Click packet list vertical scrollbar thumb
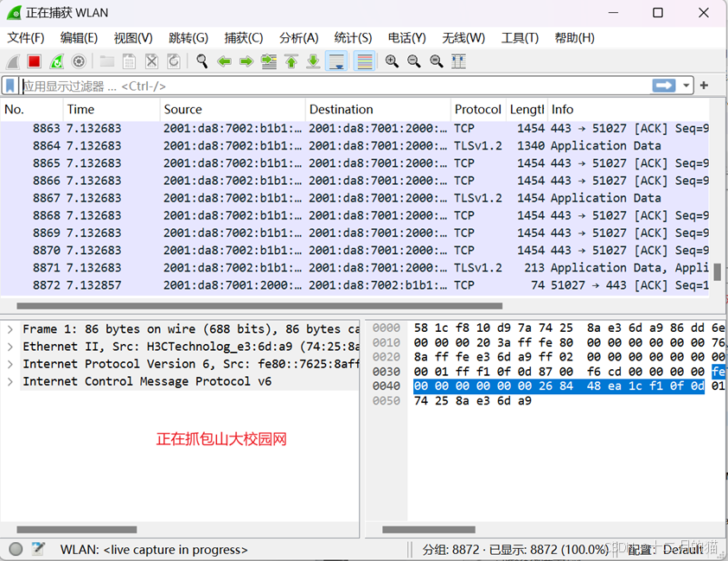This screenshot has width=728, height=561. [718, 272]
